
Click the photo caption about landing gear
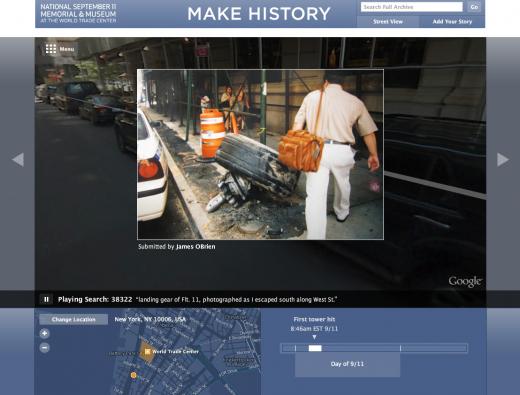pyautogui.click(x=236, y=300)
